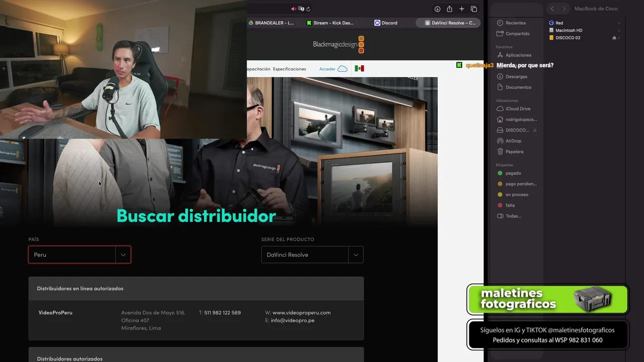Filter by green pagado tag
The image size is (644, 362).
(509, 173)
